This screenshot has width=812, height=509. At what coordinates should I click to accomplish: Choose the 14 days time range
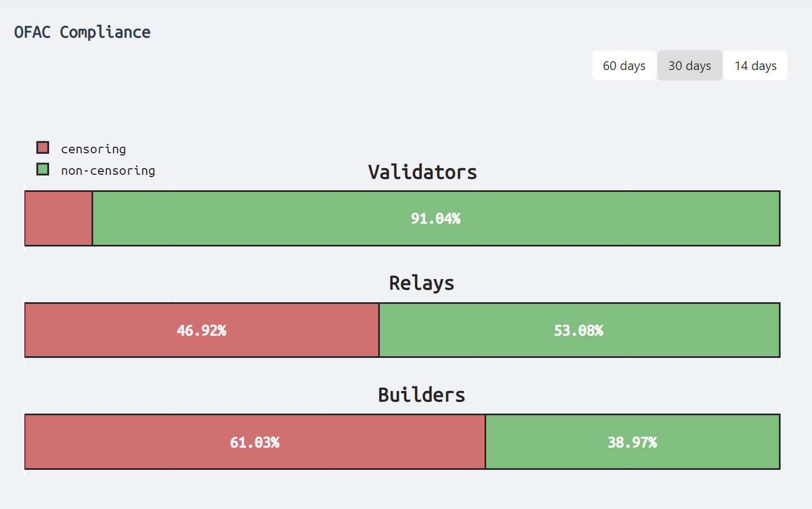point(755,66)
